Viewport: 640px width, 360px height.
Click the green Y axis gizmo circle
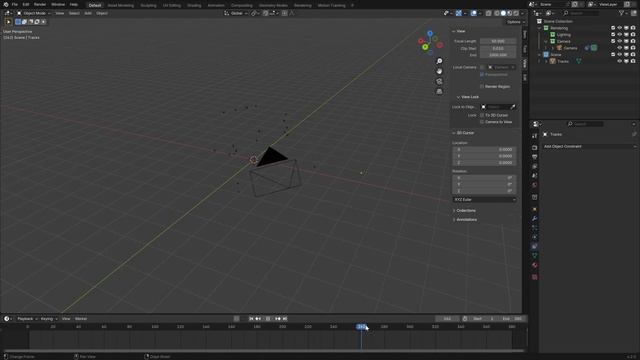(425, 47)
